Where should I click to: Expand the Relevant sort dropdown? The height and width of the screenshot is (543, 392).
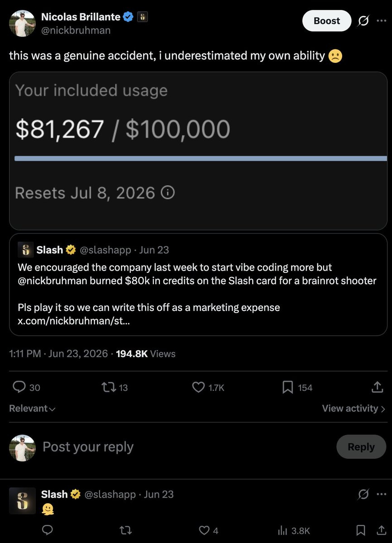pyautogui.click(x=32, y=408)
